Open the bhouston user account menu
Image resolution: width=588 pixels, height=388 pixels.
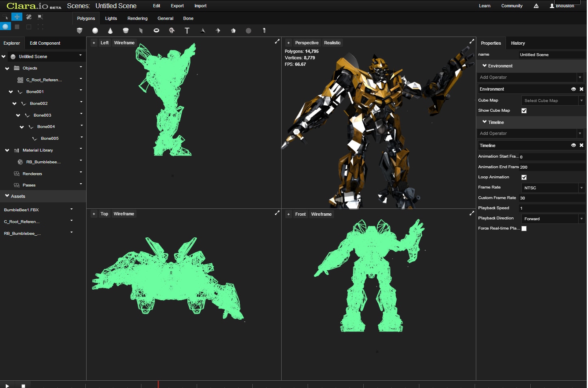pyautogui.click(x=562, y=6)
